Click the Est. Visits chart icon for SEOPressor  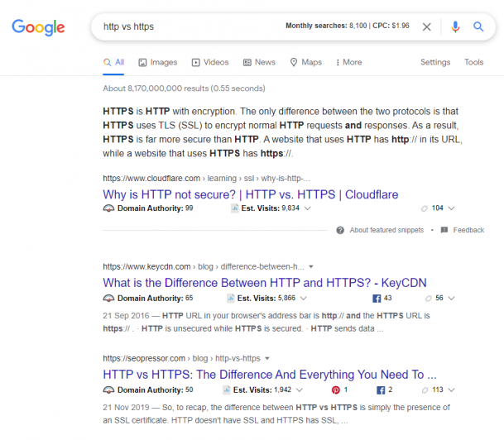226,390
